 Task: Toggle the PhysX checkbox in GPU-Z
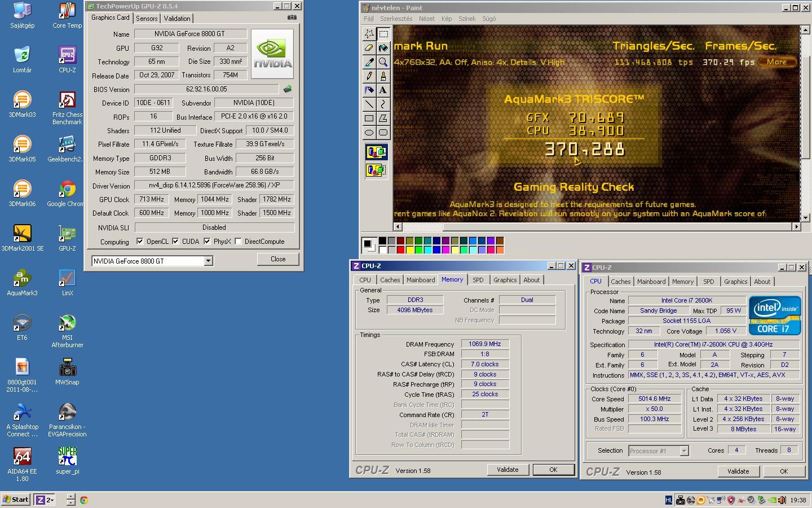tap(207, 241)
